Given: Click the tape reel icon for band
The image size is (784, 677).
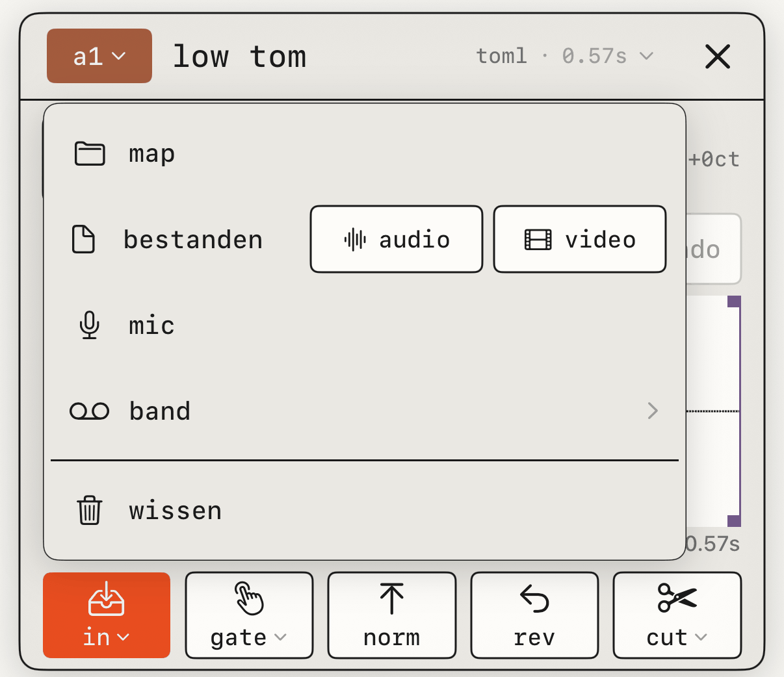Looking at the screenshot, I should [90, 411].
